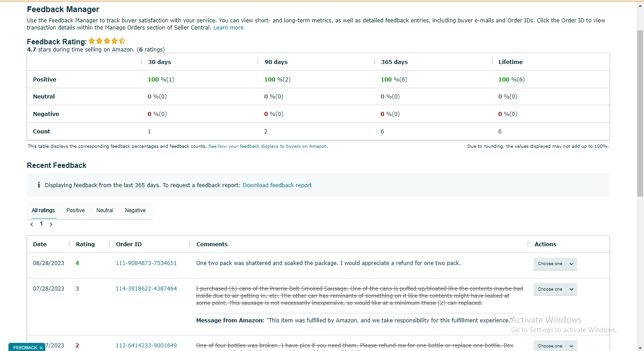Click the 'Message from Amazon' note
Screen dimensions: 644x351
pos(354,321)
